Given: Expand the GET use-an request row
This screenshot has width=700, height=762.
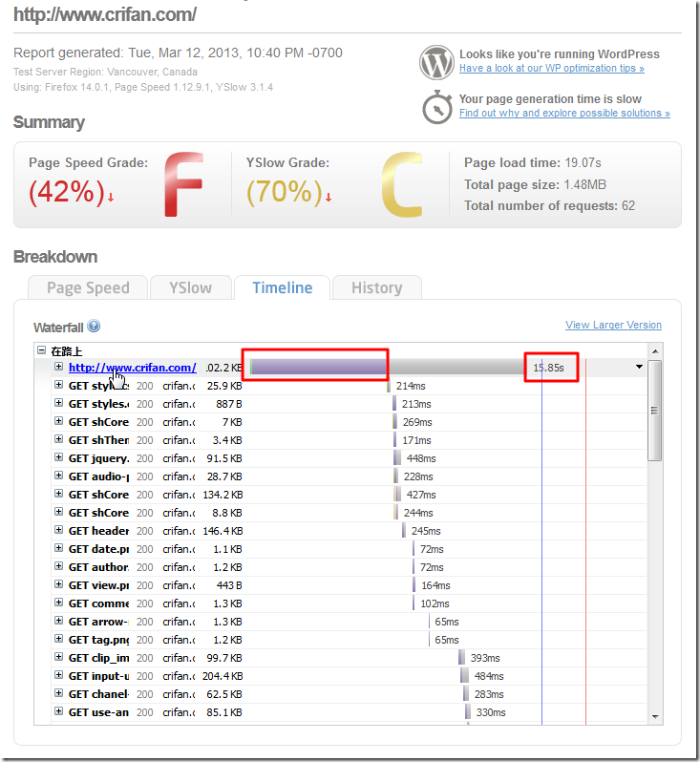Looking at the screenshot, I should tap(59, 711).
